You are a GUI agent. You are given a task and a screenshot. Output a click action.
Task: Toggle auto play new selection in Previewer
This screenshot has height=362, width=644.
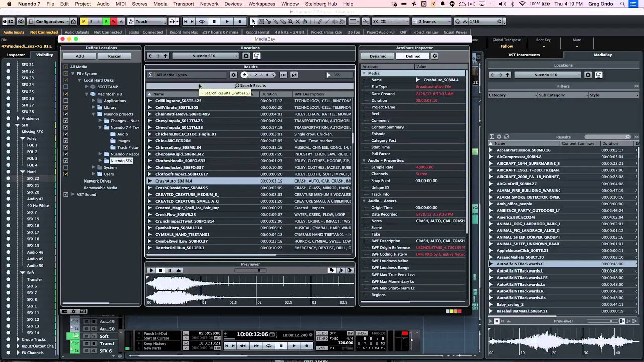pos(332,270)
